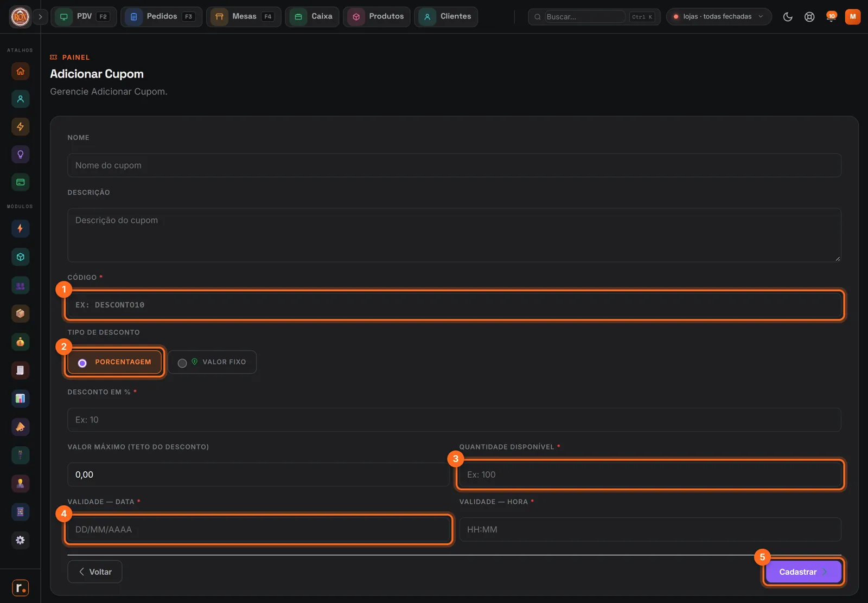Focus the Buscar search field
Screen dimensions: 868x603
click(585, 17)
